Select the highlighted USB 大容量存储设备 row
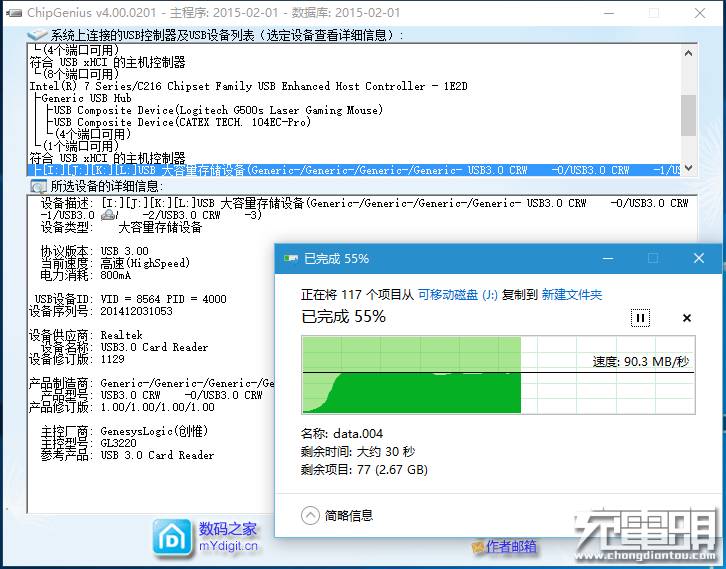Viewport: 726px width, 569px height. pos(354,170)
